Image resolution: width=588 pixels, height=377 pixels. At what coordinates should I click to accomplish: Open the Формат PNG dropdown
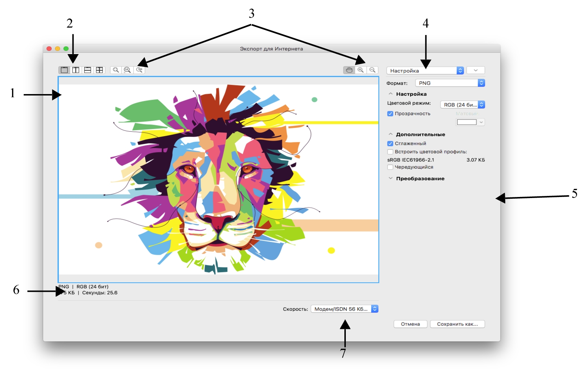coord(450,83)
